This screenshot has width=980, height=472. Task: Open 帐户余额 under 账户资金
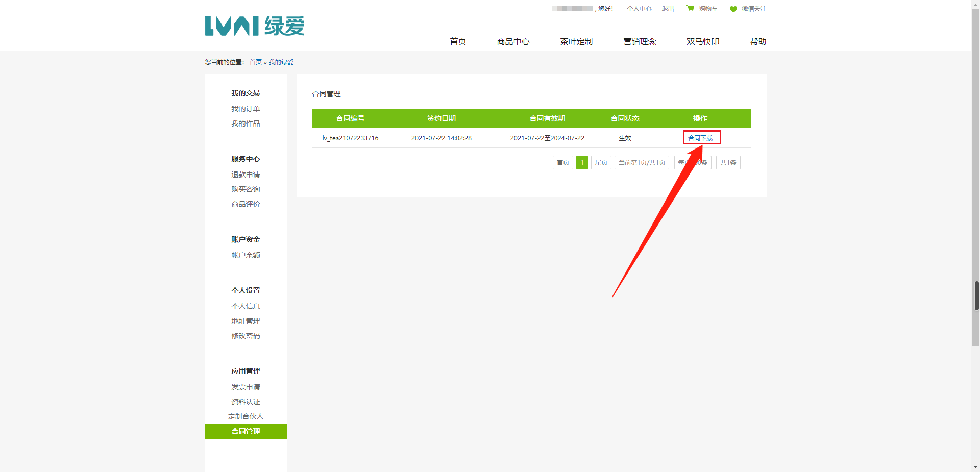point(246,255)
